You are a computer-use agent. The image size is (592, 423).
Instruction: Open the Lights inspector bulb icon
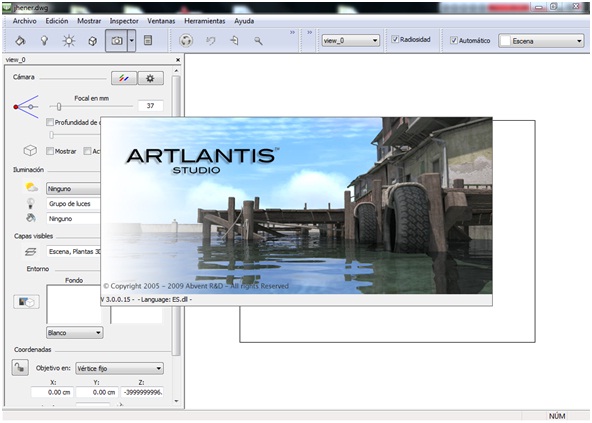(x=44, y=41)
